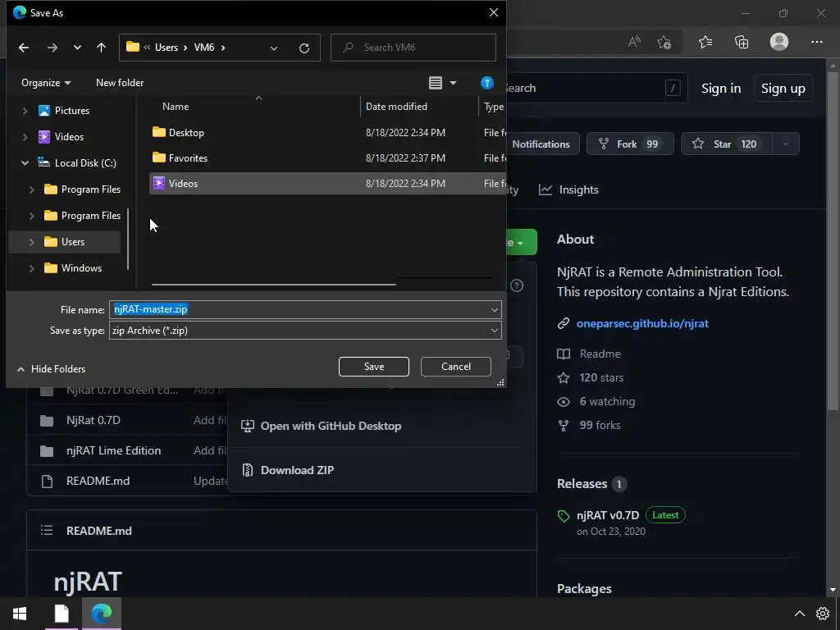840x630 pixels.
Task: Open the Windows Start menu
Action: click(x=20, y=614)
